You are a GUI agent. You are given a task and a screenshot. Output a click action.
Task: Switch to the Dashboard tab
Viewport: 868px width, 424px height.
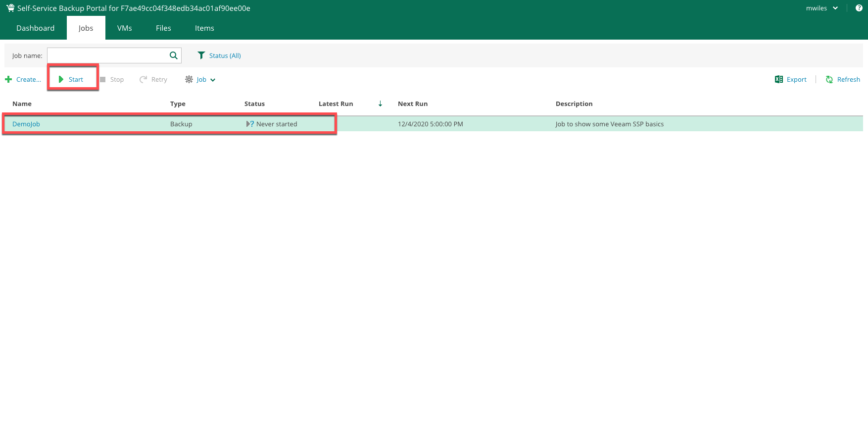pos(35,28)
